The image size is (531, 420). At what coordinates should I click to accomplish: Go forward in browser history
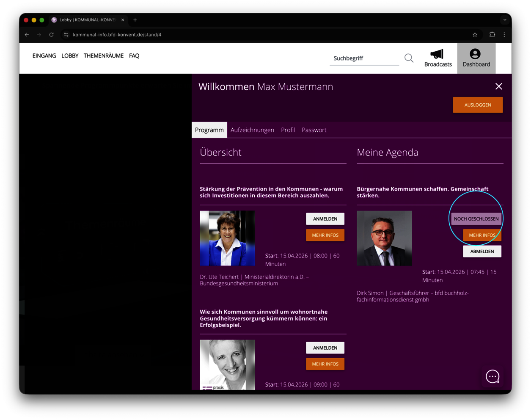[x=39, y=35]
